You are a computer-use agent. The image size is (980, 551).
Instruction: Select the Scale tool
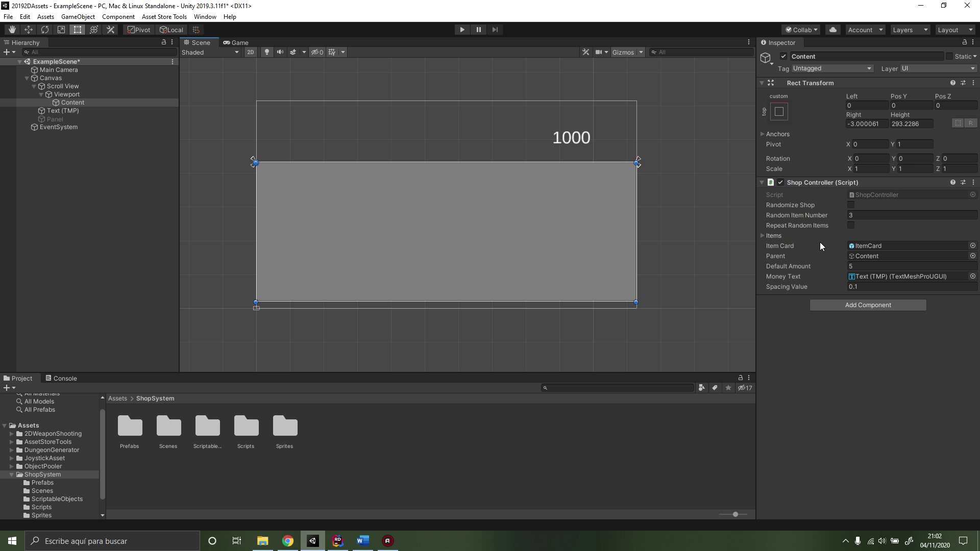click(61, 30)
